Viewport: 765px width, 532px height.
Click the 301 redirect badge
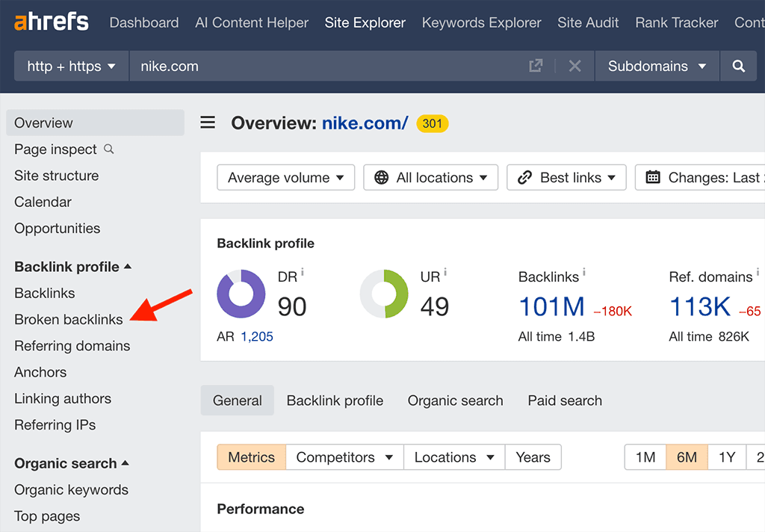tap(433, 123)
